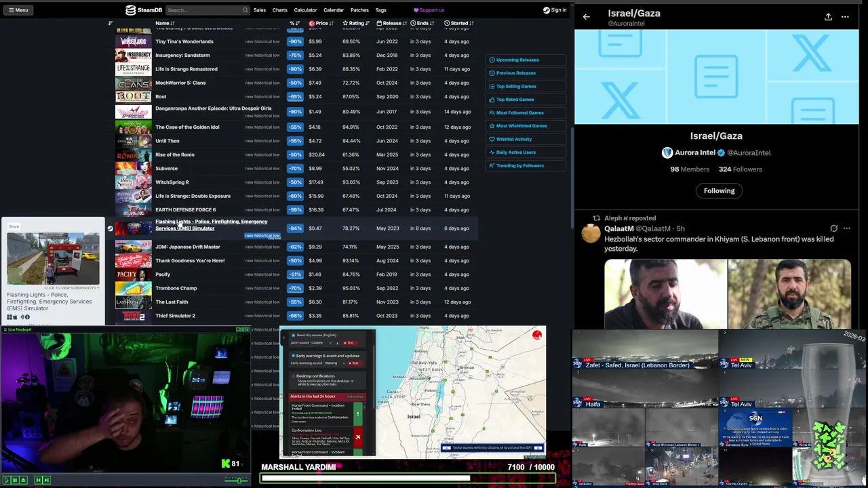Click the red aircraft alert icon

coord(358,437)
